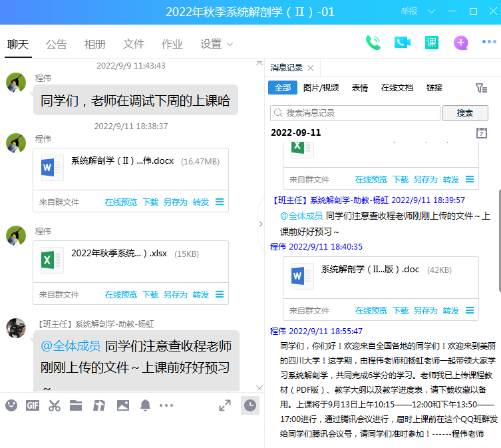Screen dimensions: 501x448
Task: Collapse the message records side panel
Action: [x=260, y=224]
